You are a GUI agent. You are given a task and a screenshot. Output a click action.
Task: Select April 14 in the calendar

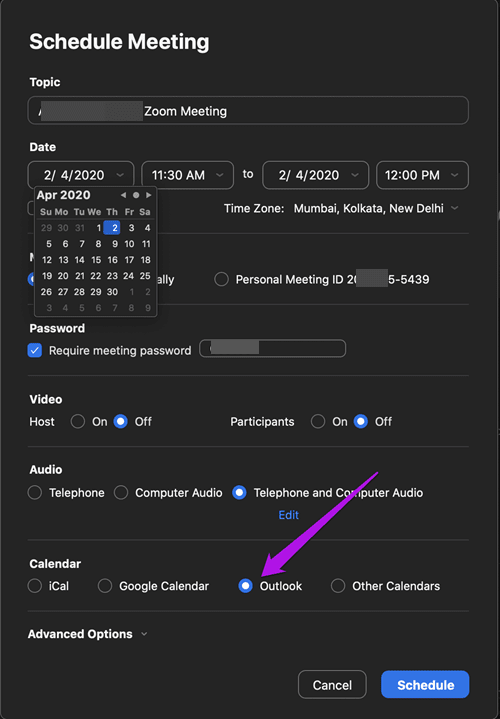click(79, 260)
